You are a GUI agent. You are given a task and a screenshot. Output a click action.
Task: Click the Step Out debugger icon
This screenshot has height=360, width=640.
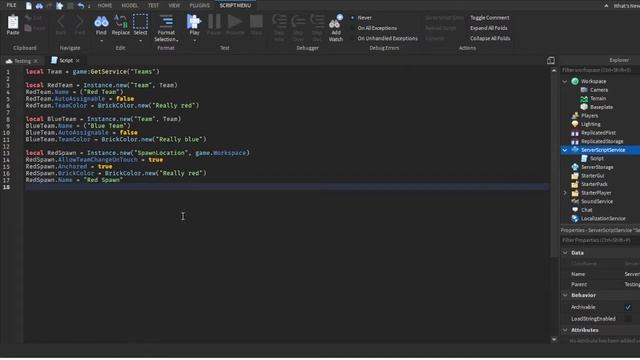[317, 21]
